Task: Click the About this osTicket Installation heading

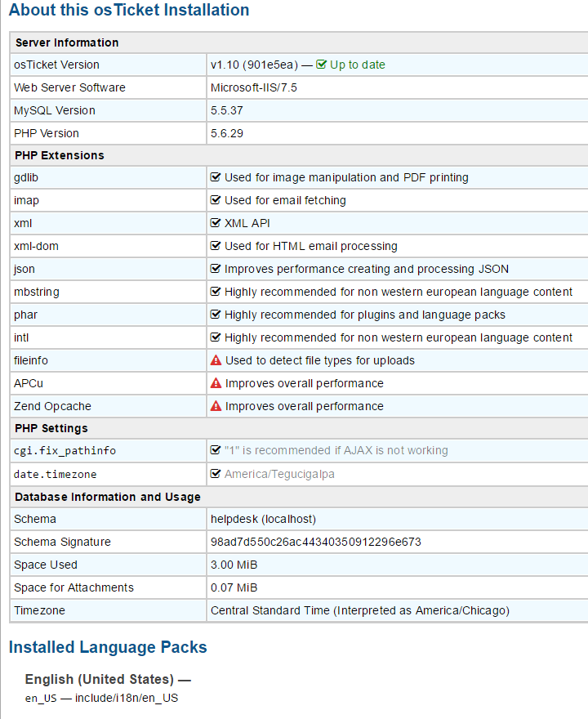Action: tap(129, 10)
